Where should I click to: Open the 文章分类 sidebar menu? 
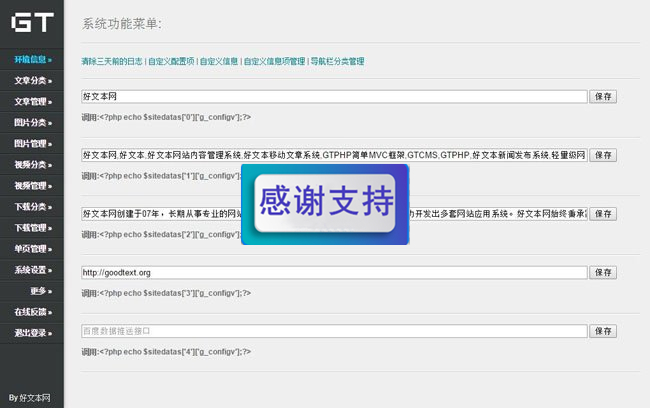click(33, 80)
